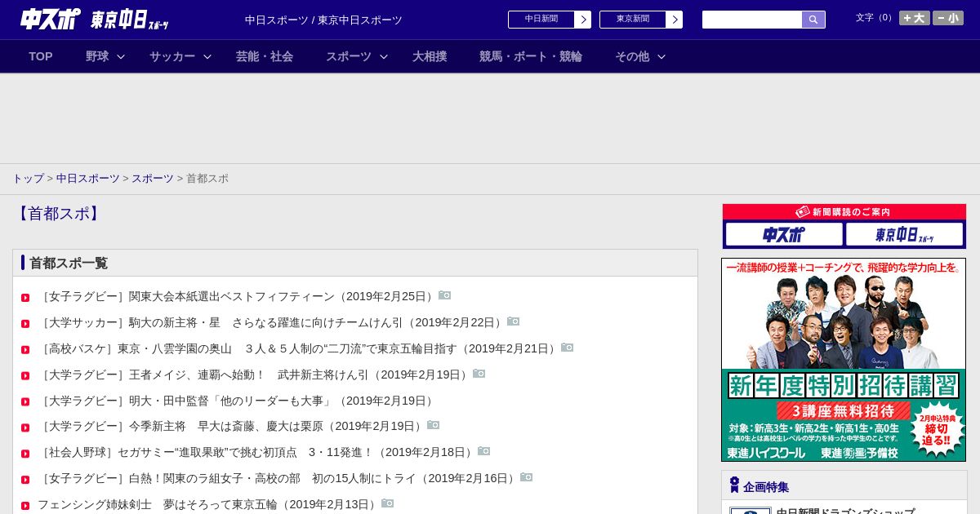Click トップ breadcrumb link
The width and height of the screenshot is (980, 514).
click(x=28, y=178)
